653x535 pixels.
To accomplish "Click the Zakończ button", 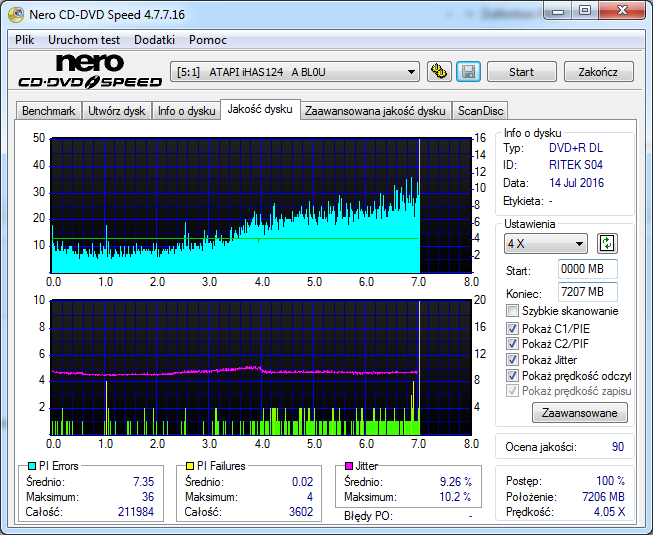I will coord(598,72).
